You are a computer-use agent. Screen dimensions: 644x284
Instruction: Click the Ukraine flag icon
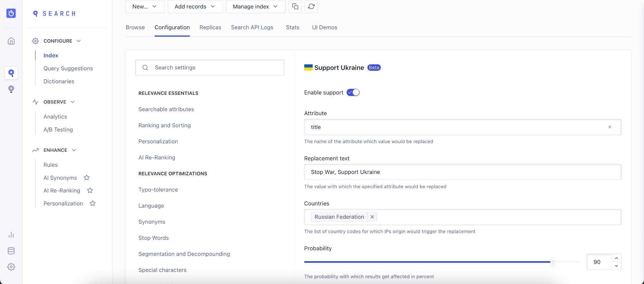(308, 68)
